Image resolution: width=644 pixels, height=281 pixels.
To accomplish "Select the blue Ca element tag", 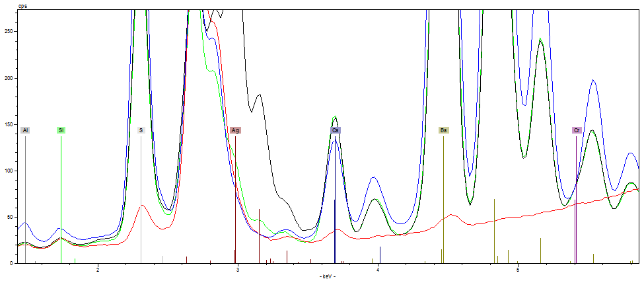I will tap(336, 130).
